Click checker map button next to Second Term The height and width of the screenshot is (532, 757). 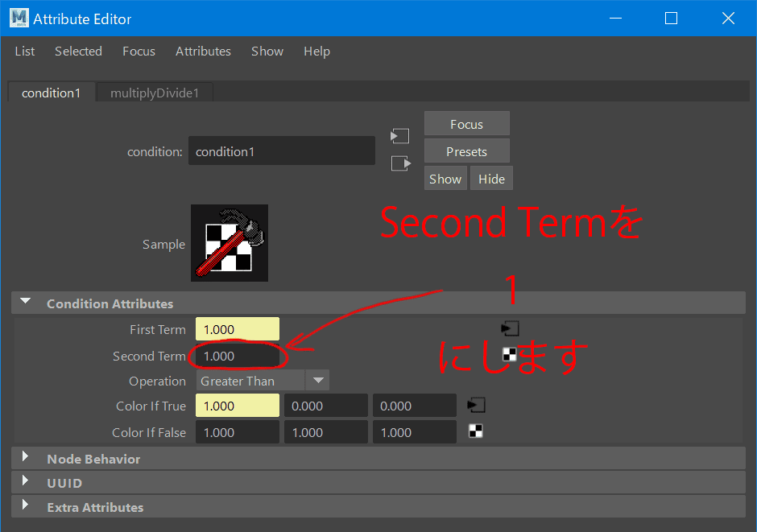[x=510, y=354]
